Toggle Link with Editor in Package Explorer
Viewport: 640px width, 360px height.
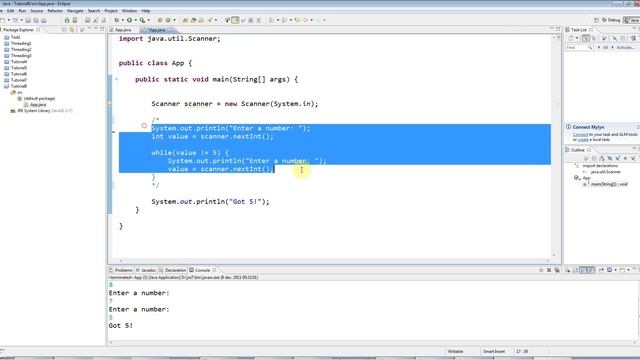[72, 30]
